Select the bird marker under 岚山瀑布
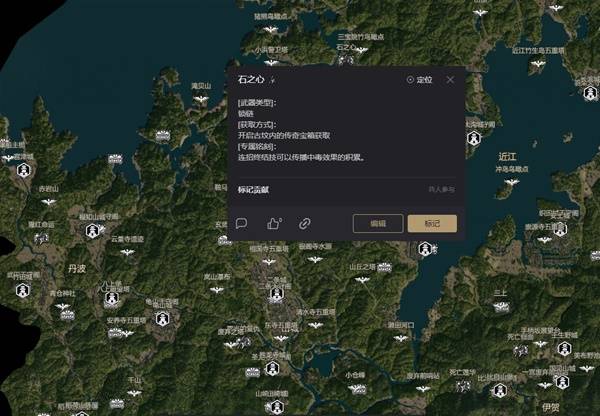The height and width of the screenshot is (416, 600). point(217,290)
